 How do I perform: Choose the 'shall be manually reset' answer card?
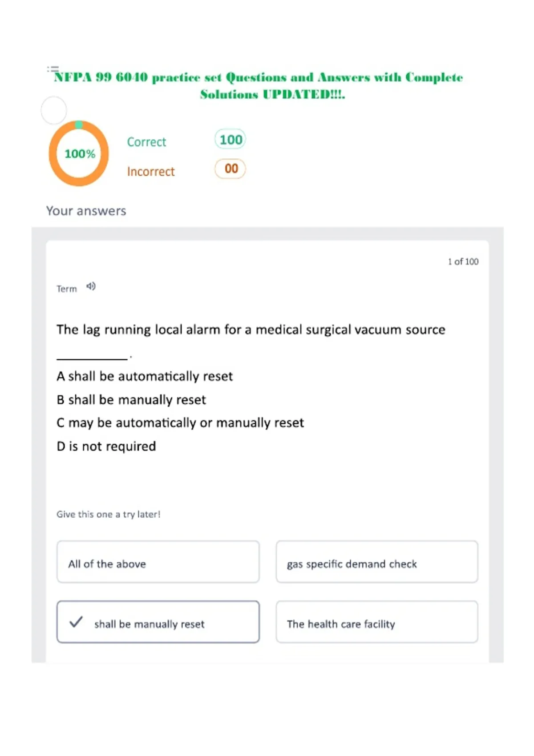pos(158,622)
